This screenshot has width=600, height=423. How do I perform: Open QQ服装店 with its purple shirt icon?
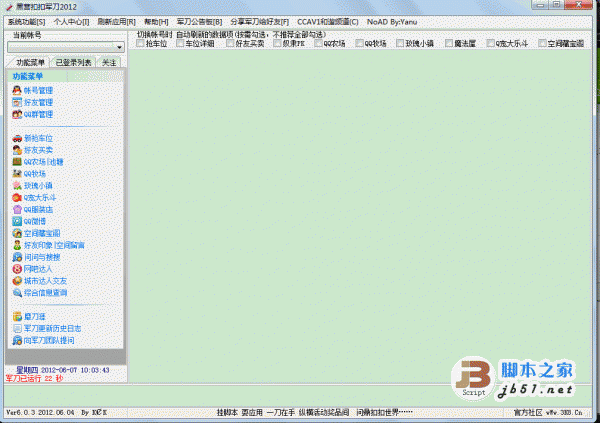(x=17, y=209)
